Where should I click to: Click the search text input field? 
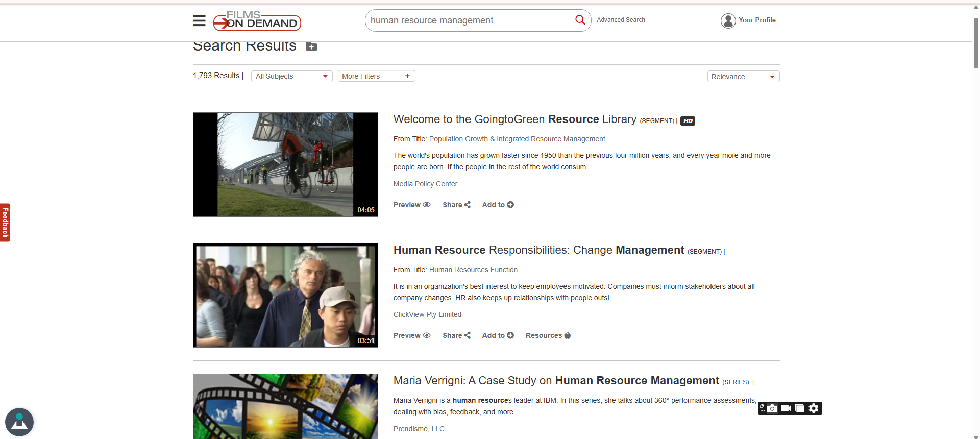point(467,20)
